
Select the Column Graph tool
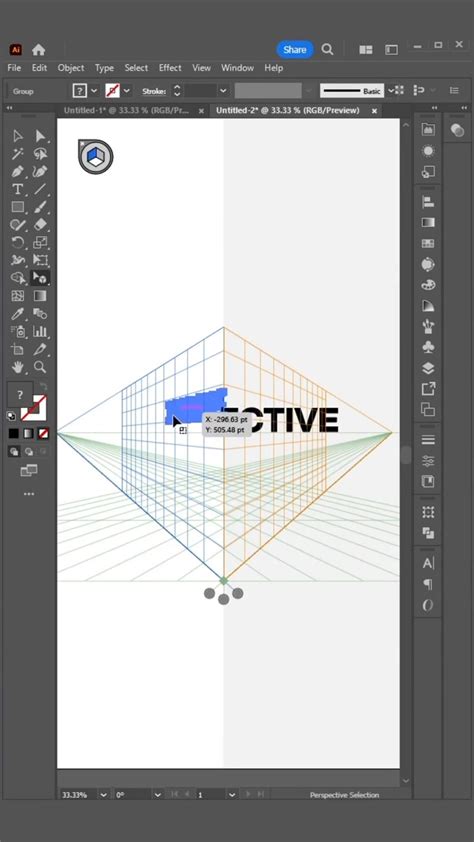(x=40, y=331)
